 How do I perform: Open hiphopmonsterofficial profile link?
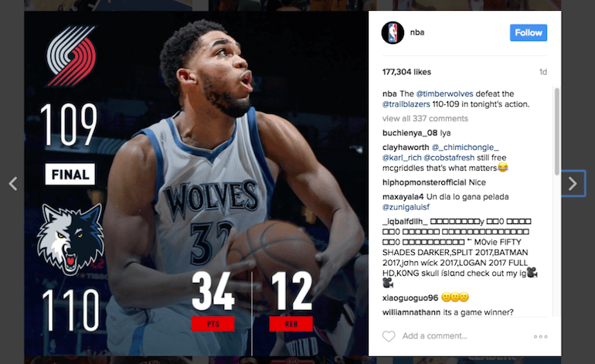click(x=424, y=182)
